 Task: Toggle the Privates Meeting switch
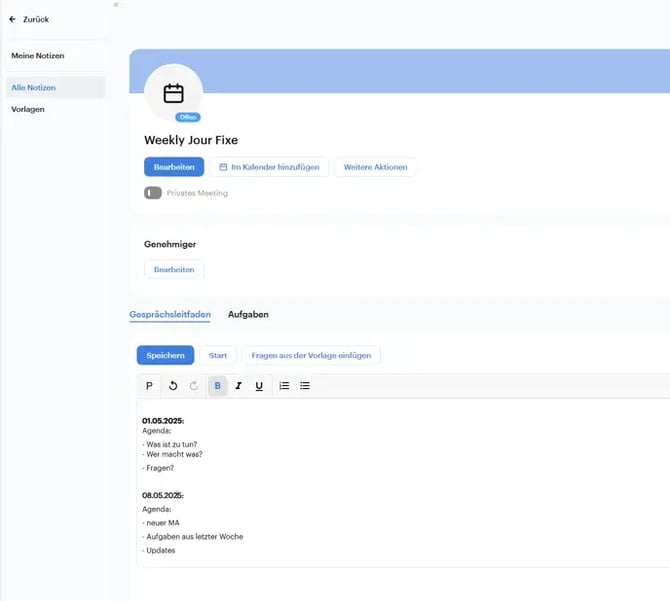tap(153, 193)
